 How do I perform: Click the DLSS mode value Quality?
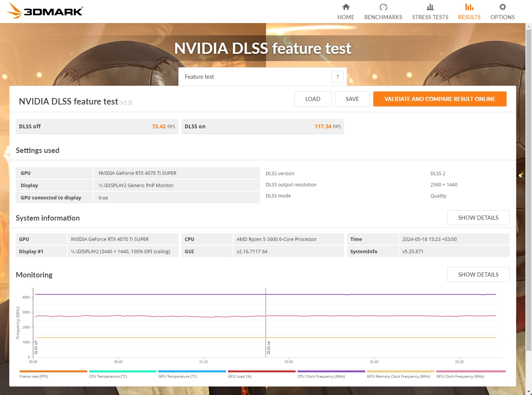click(438, 196)
